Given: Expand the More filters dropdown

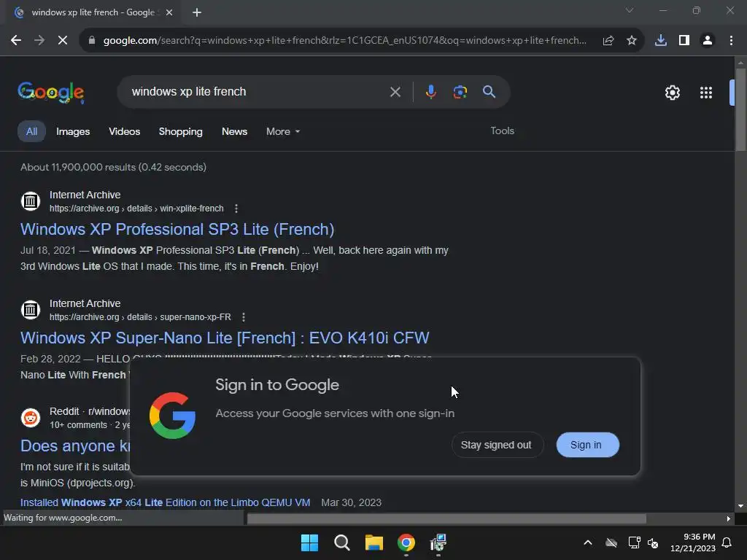Looking at the screenshot, I should pos(283,131).
